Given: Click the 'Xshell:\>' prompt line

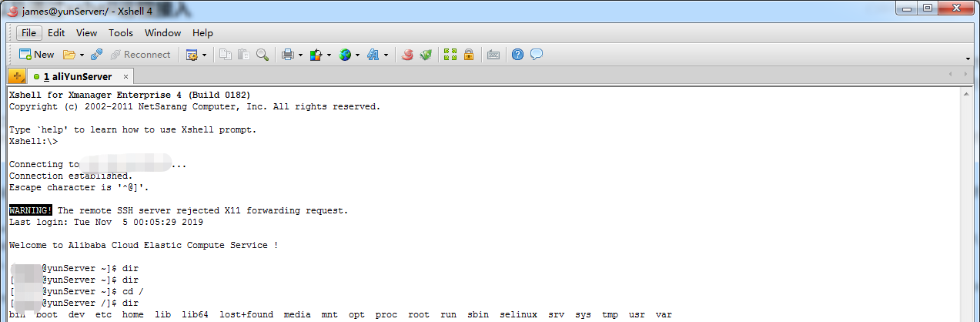Looking at the screenshot, I should (x=33, y=141).
